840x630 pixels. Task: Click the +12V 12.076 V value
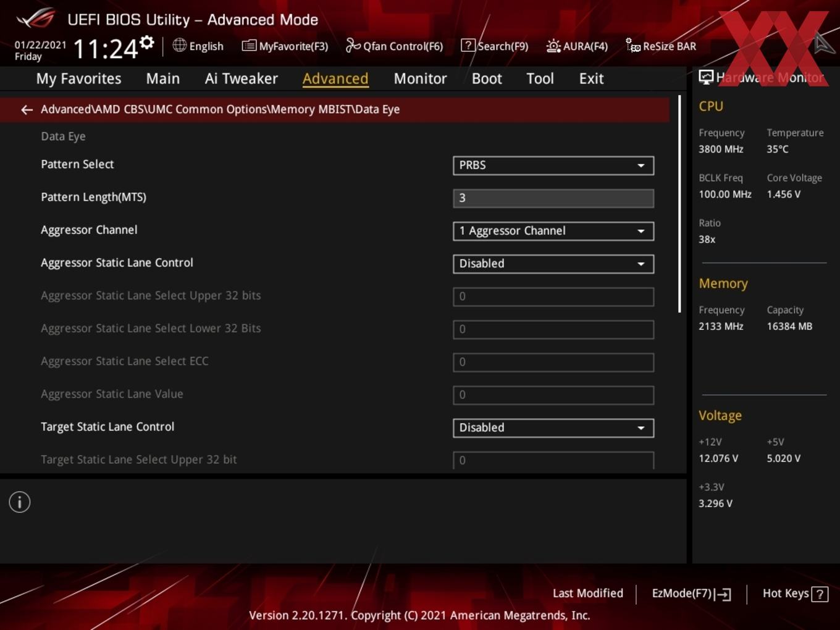click(x=718, y=458)
